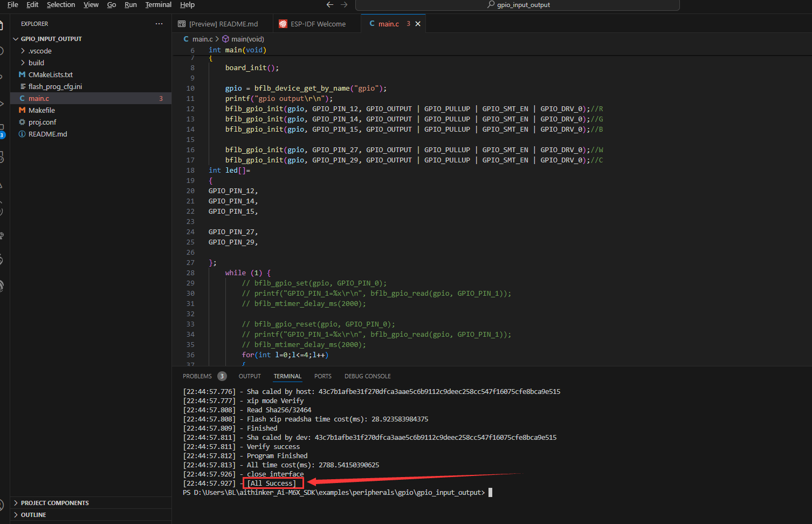Select the TERMINAL panel tab
This screenshot has height=524, width=812.
[287, 376]
